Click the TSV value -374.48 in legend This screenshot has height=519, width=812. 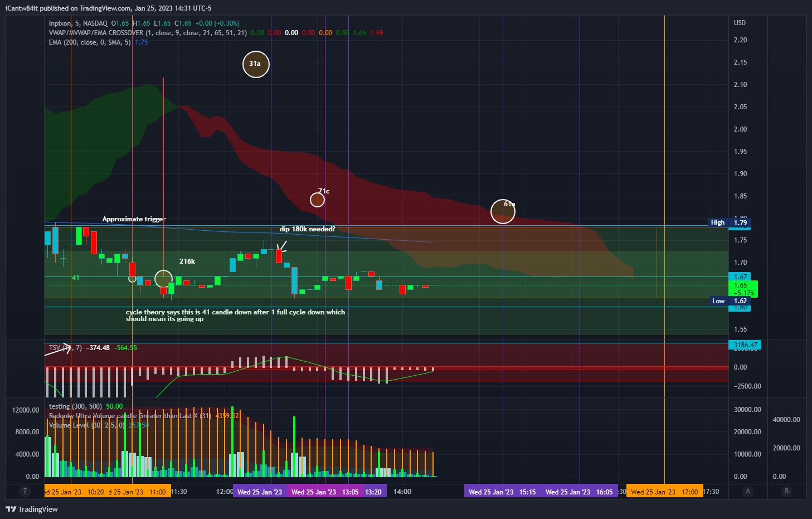[x=98, y=348]
